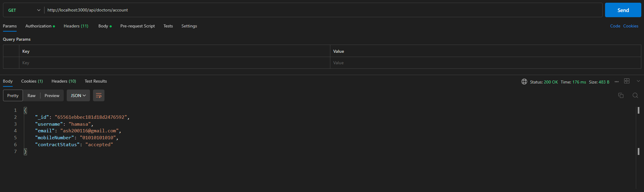Click the query param Value input field

click(x=485, y=63)
